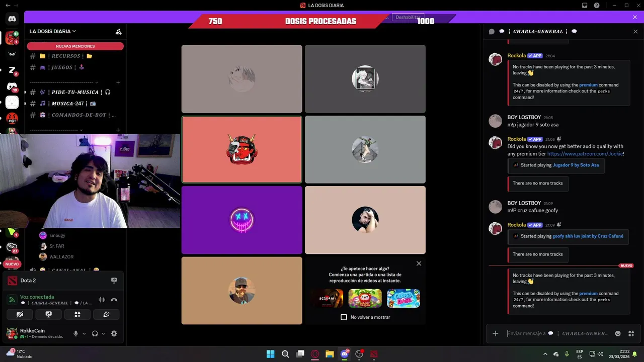This screenshot has width=644, height=362.
Task: Open voice noise suppression waveform icon
Action: [x=102, y=300]
